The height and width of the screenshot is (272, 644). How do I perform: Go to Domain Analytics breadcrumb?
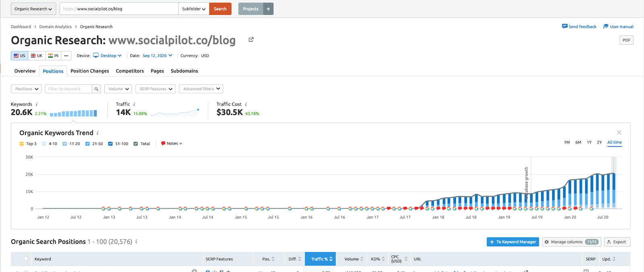(56, 27)
